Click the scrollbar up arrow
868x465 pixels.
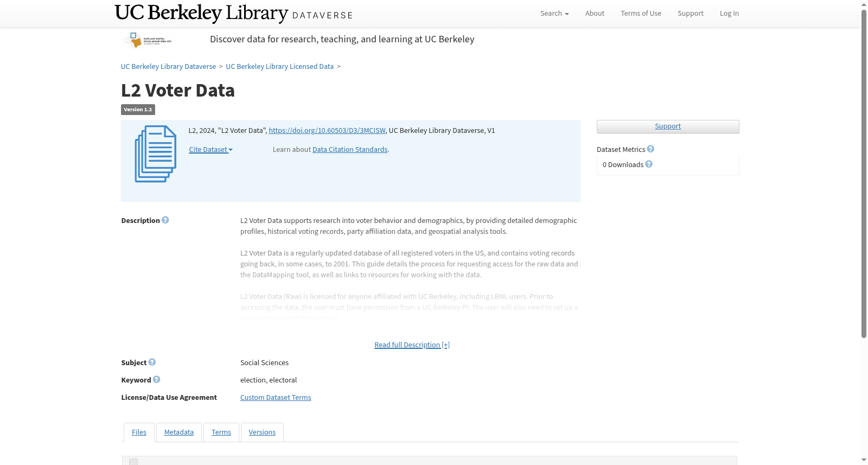(x=864, y=4)
